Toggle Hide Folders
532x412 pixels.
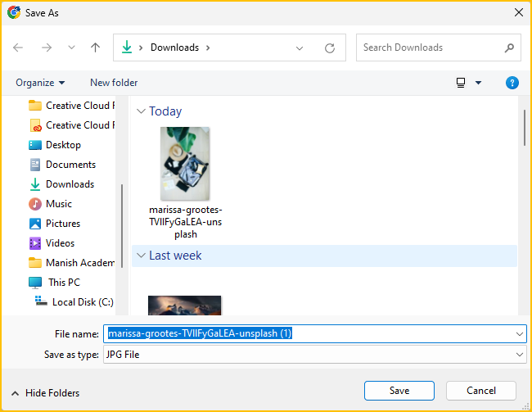click(x=46, y=393)
